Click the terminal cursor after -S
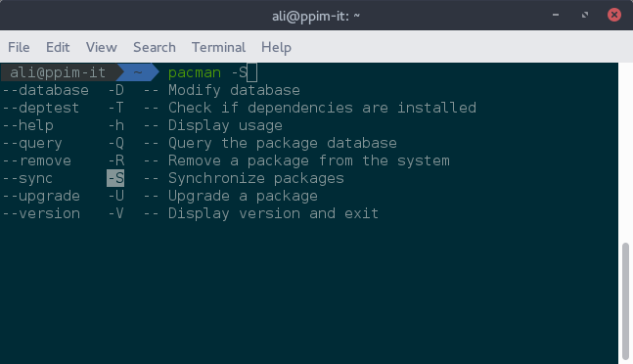 point(251,72)
